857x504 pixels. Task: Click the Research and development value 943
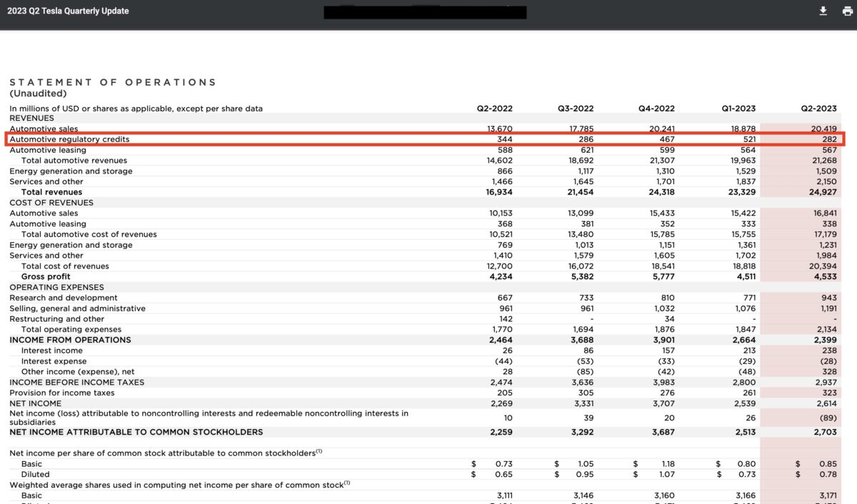click(x=829, y=298)
